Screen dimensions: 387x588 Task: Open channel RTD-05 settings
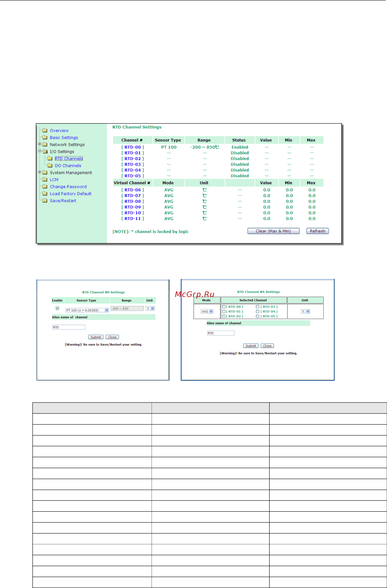133,176
